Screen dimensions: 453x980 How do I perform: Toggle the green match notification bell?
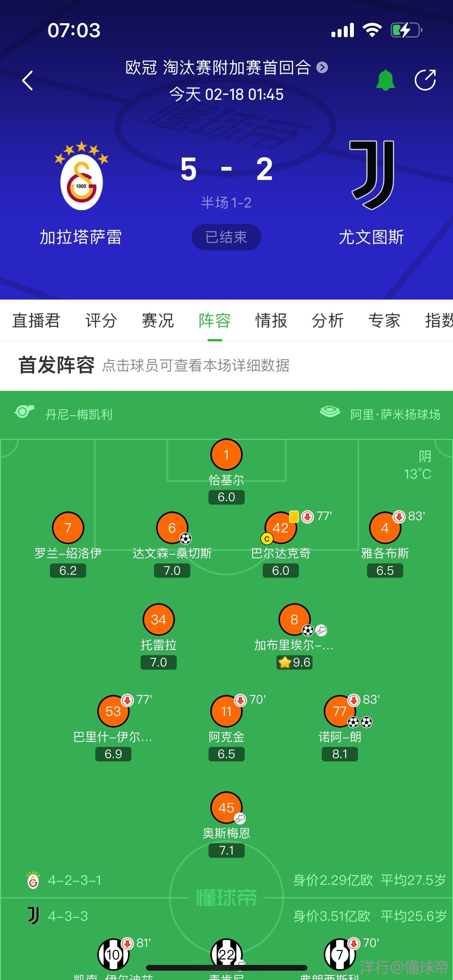click(x=385, y=81)
